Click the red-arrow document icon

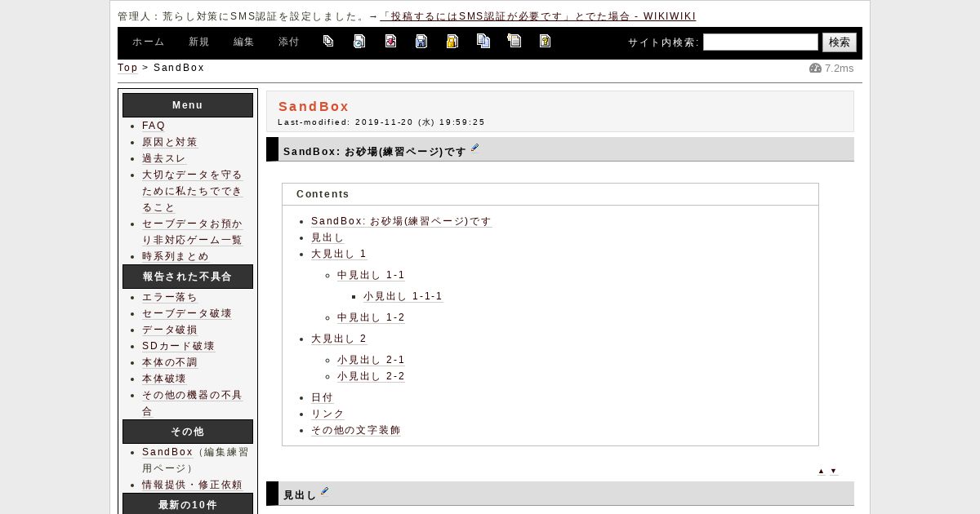[x=390, y=41]
